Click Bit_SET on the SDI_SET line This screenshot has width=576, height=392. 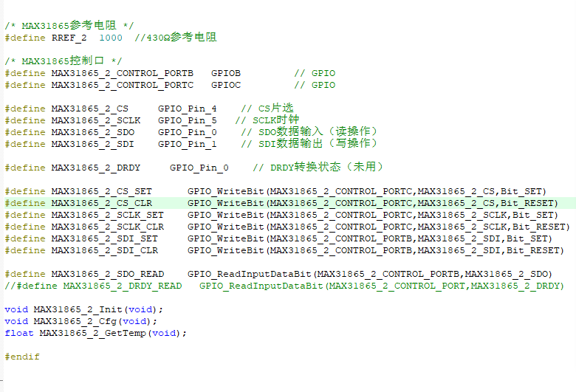coord(527,238)
